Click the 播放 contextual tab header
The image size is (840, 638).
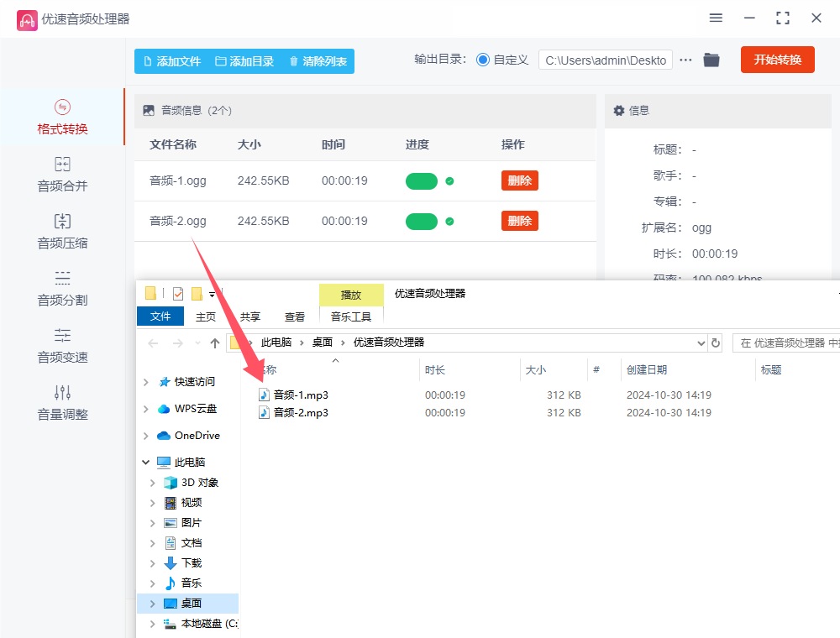[351, 295]
